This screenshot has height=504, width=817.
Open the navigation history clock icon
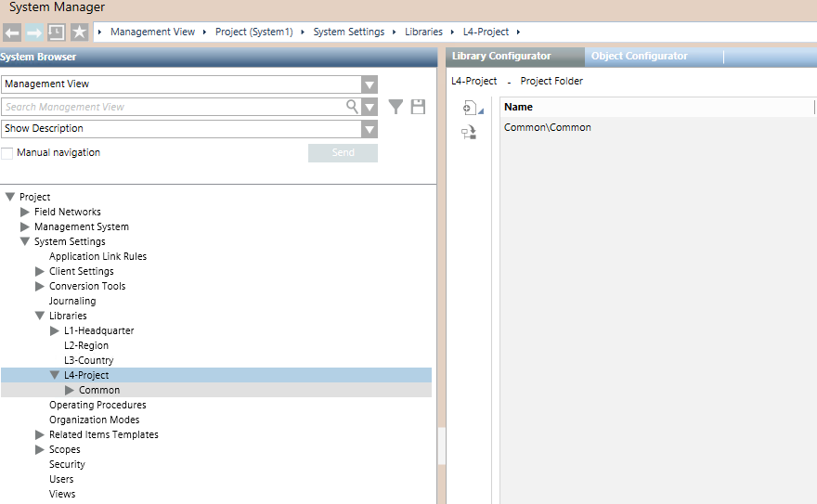tap(57, 32)
